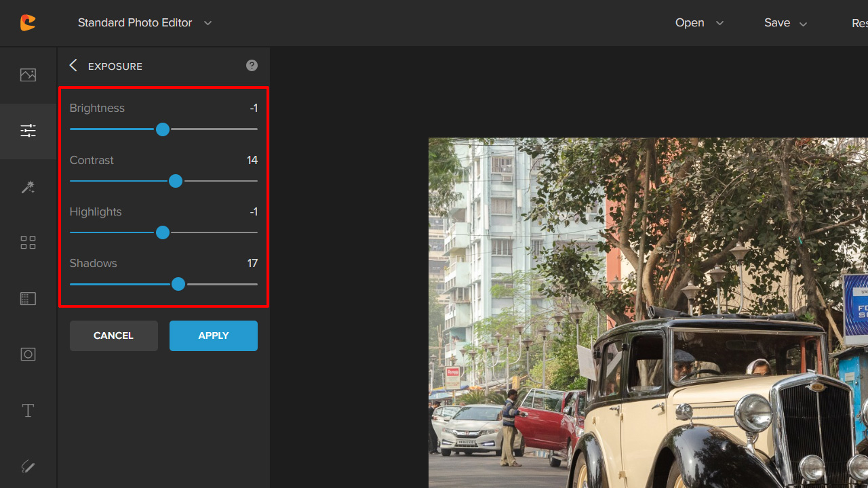Viewport: 868px width, 488px height.
Task: Open the Open menu dropdown
Action: (x=699, y=23)
